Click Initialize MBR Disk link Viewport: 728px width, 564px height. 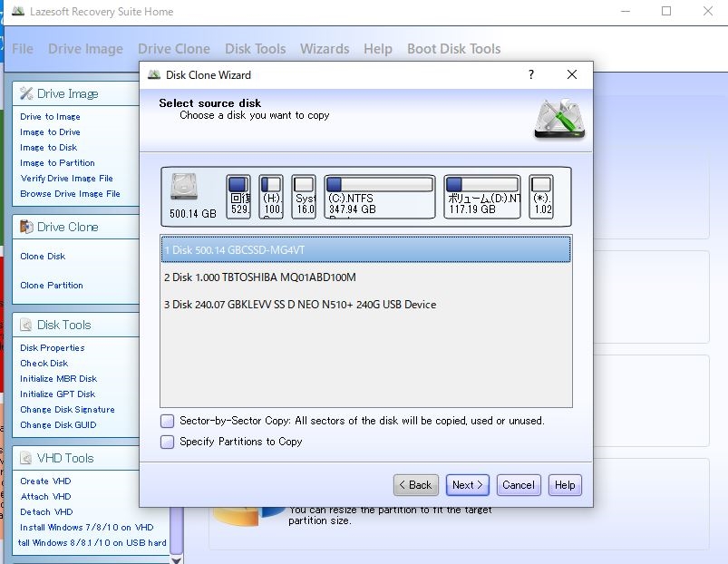59,378
